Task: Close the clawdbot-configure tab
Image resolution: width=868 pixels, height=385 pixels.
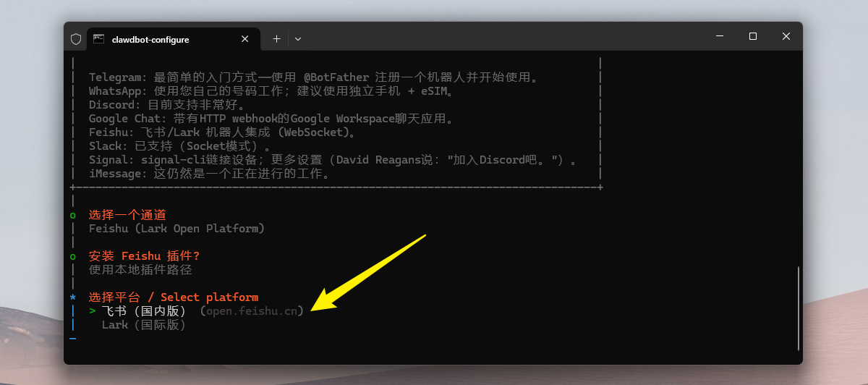Action: (247, 39)
